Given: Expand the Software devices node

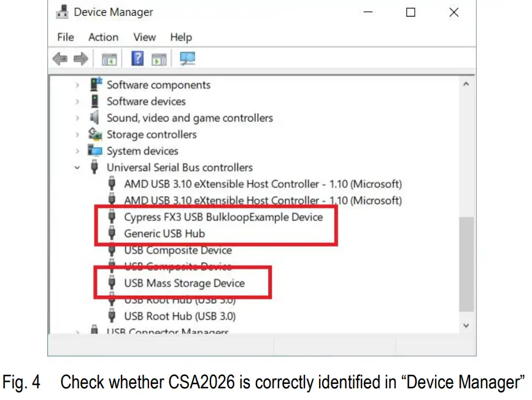Looking at the screenshot, I should pyautogui.click(x=77, y=101).
